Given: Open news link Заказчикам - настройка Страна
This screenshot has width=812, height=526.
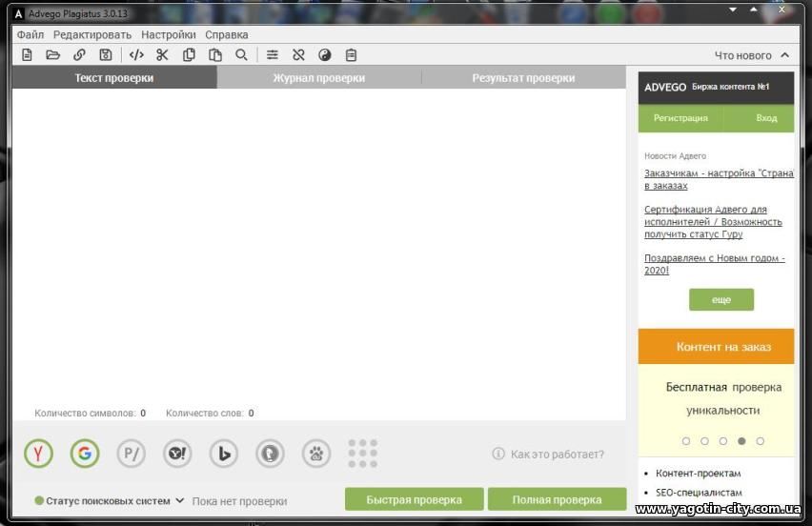Looking at the screenshot, I should (719, 179).
